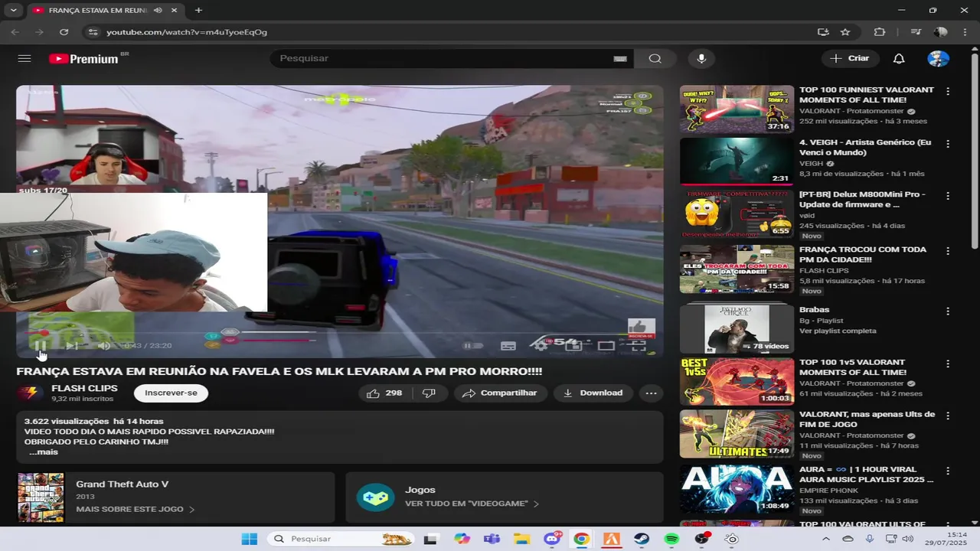Open the player settings gear
The height and width of the screenshot is (551, 980).
coord(541,346)
